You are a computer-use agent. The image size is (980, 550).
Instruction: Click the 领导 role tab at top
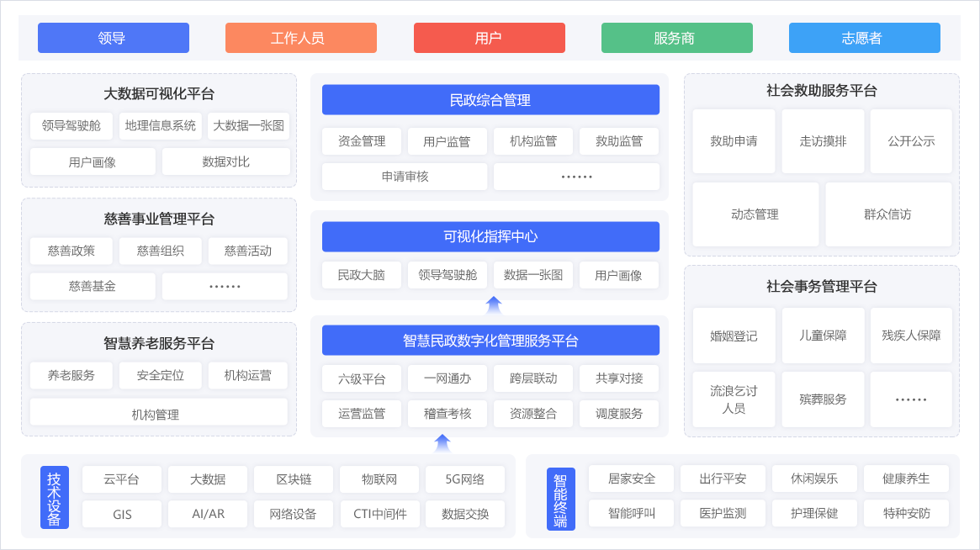click(x=114, y=38)
